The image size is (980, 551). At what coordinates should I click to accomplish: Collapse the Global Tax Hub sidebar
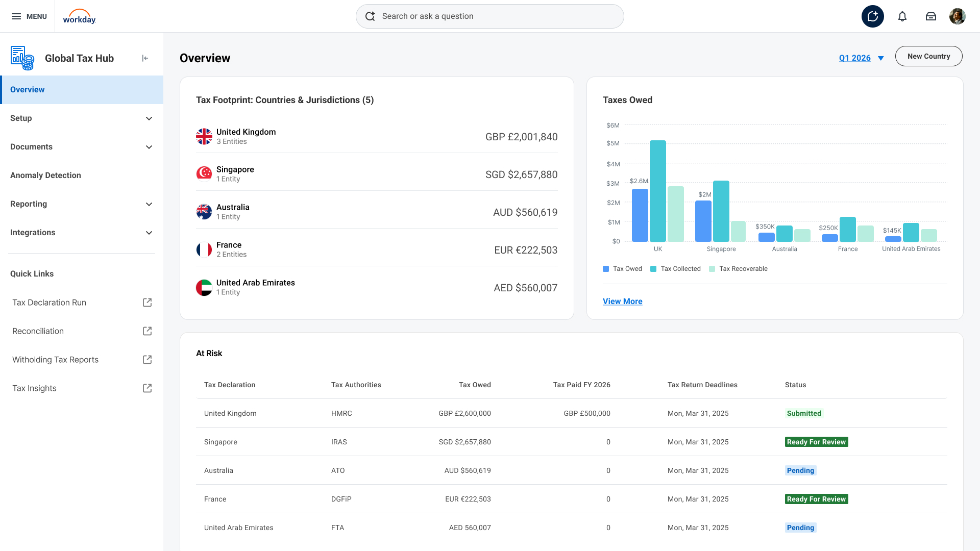145,58
